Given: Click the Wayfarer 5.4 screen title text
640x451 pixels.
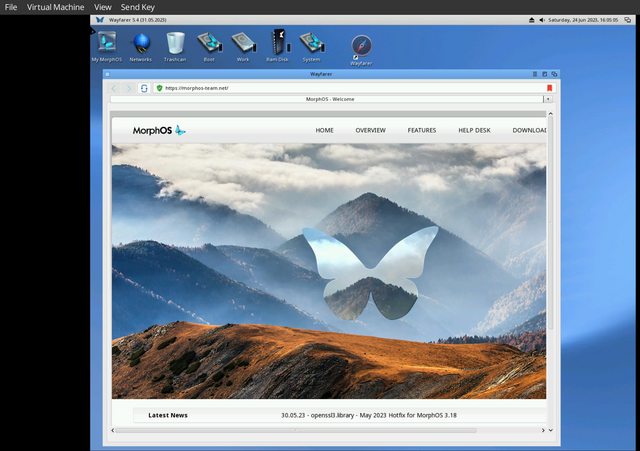Looking at the screenshot, I should tap(137, 20).
